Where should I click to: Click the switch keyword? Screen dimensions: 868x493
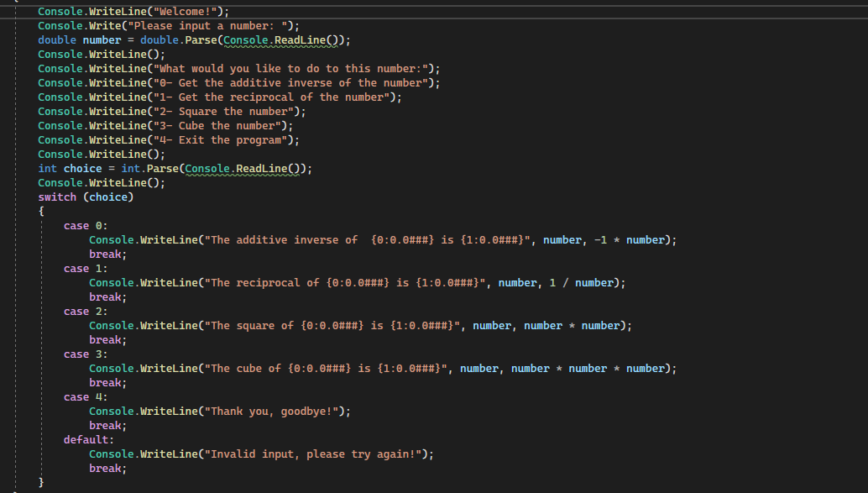[57, 197]
